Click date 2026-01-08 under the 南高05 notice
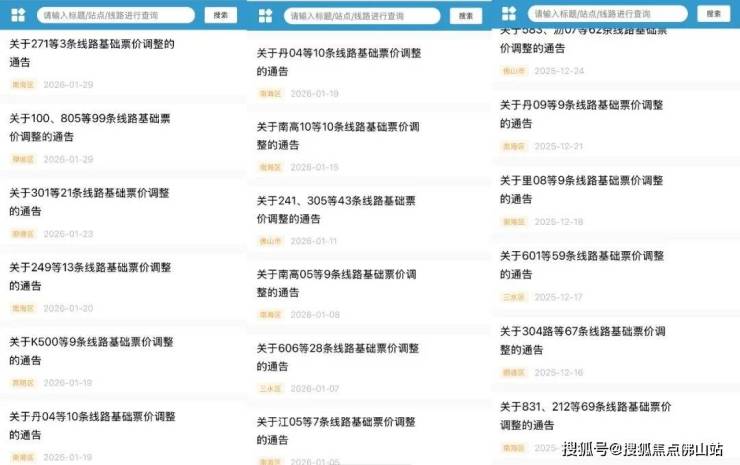 [315, 315]
